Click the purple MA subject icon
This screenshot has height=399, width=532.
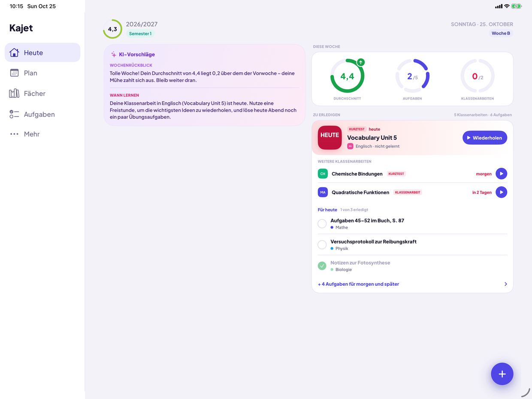(323, 192)
